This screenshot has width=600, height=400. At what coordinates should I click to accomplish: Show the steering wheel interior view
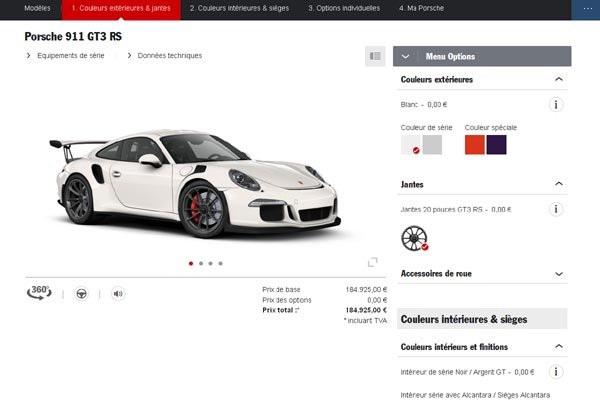coord(81,294)
